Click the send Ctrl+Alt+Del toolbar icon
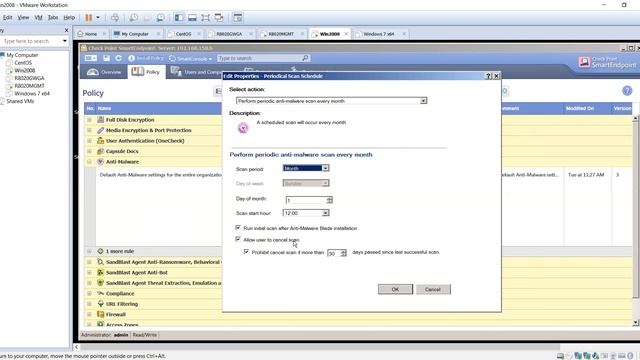Screen dimensions: 640x360 (115, 18)
